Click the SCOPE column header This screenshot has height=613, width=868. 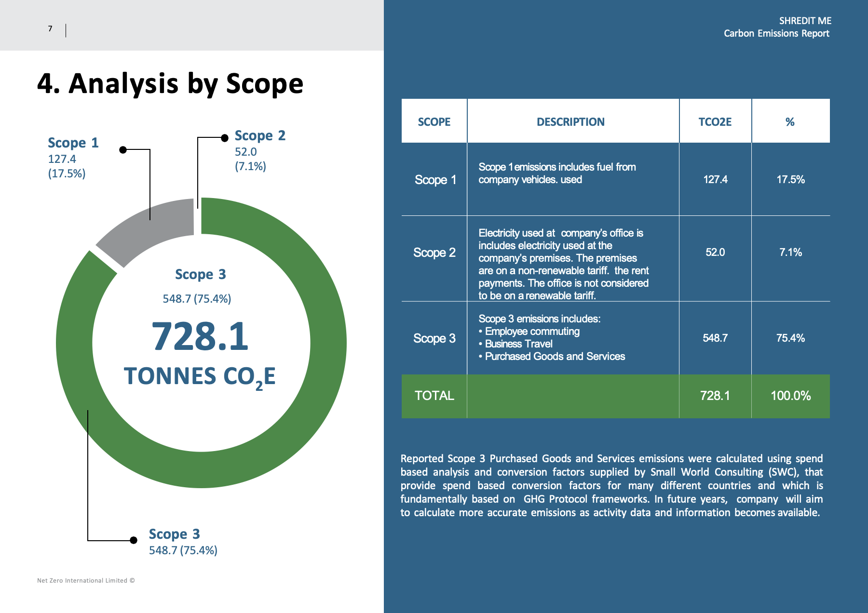coord(434,122)
